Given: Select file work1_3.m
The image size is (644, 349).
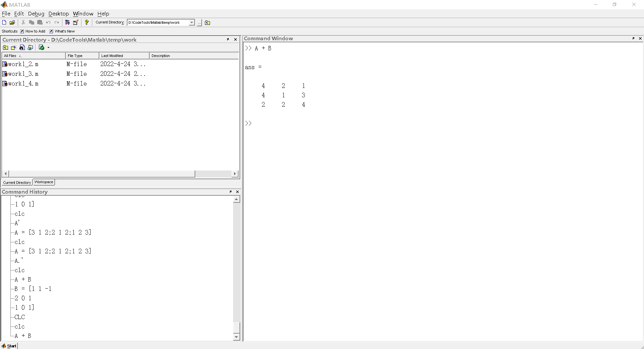Looking at the screenshot, I should 23,74.
